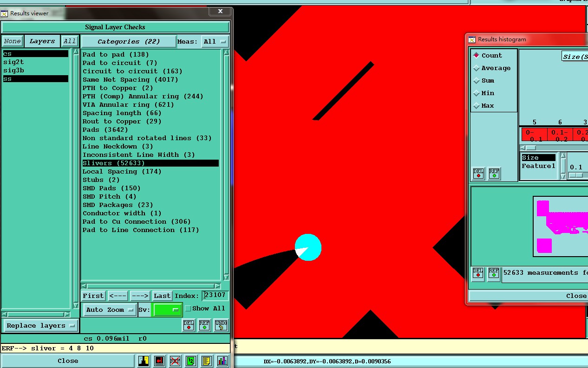Close the Results viewer with Close button
This screenshot has width=588, height=368.
(x=68, y=361)
